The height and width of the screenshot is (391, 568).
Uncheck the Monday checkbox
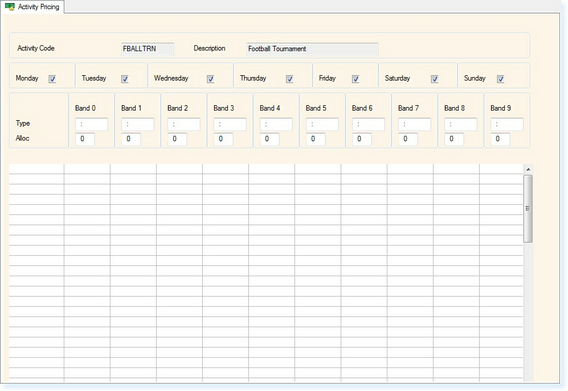52,79
